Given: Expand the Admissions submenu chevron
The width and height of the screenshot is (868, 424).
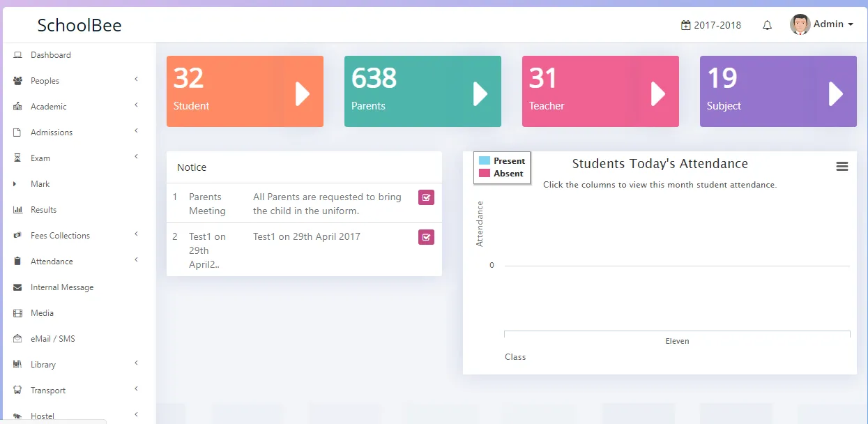Looking at the screenshot, I should [x=137, y=131].
